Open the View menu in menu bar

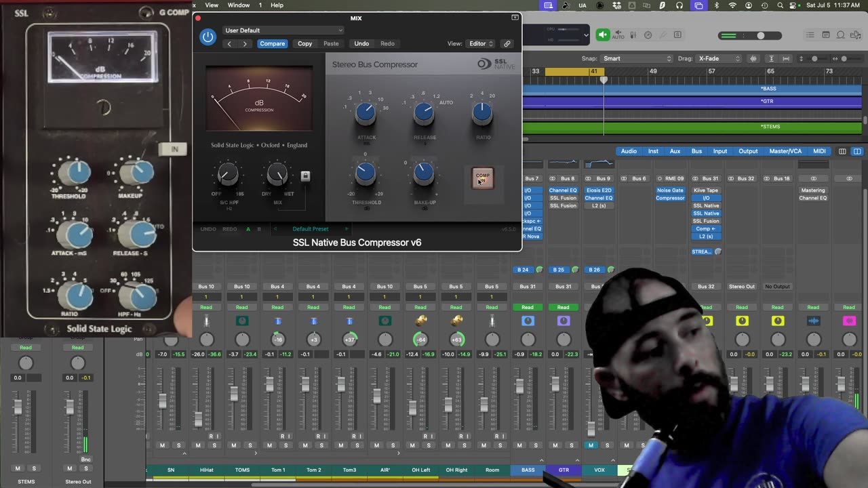[x=212, y=5]
